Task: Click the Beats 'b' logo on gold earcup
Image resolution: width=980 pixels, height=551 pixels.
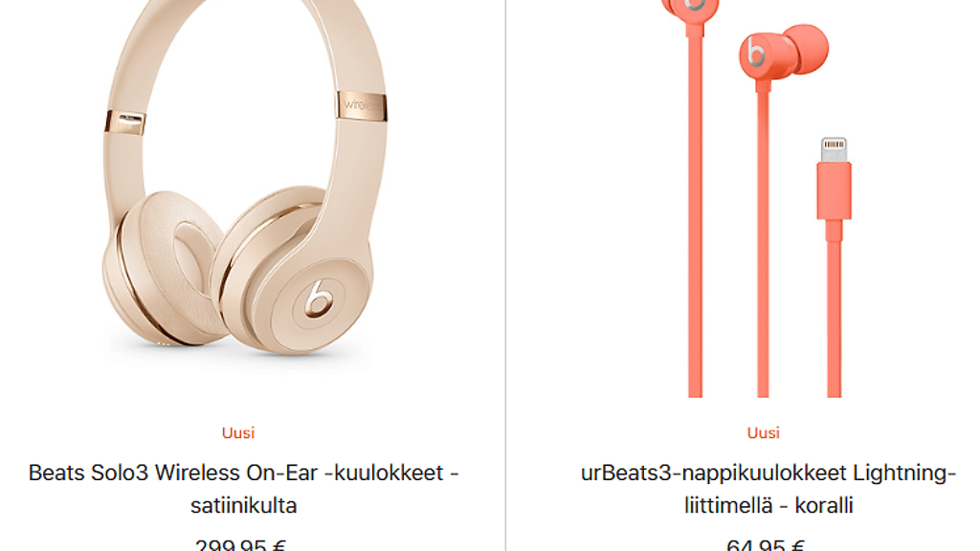Action: [318, 298]
